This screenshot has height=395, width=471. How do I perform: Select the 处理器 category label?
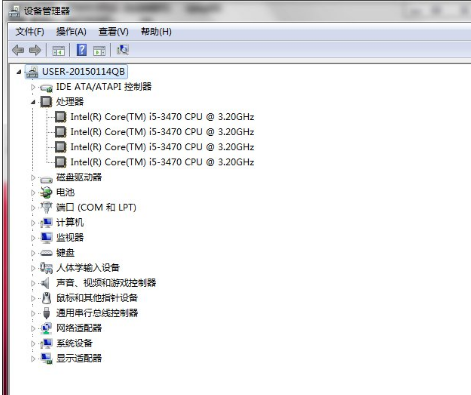70,102
